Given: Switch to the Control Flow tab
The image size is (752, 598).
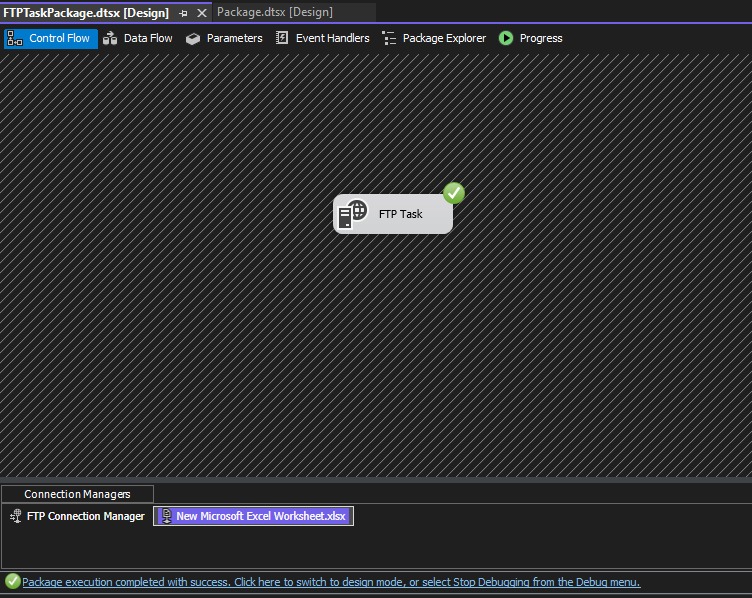Looking at the screenshot, I should tap(50, 38).
